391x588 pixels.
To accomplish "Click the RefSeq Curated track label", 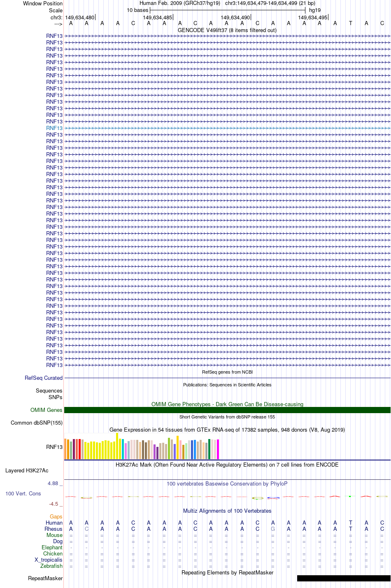I will (44, 378).
